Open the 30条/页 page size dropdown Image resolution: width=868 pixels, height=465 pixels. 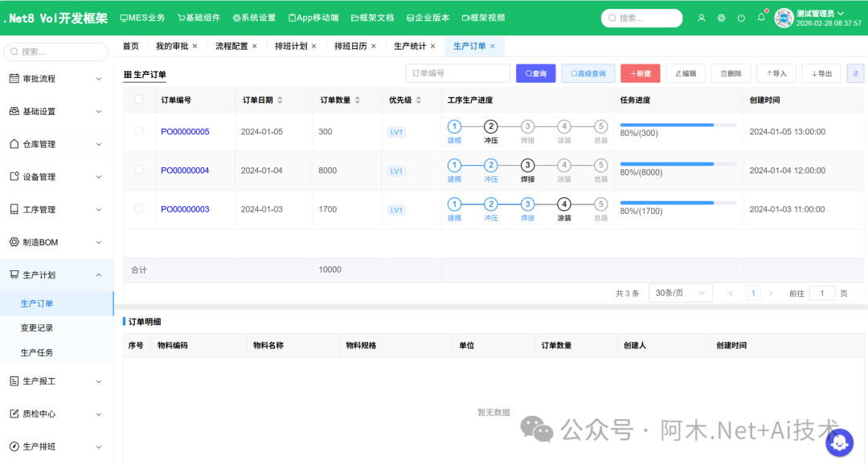[x=680, y=292]
